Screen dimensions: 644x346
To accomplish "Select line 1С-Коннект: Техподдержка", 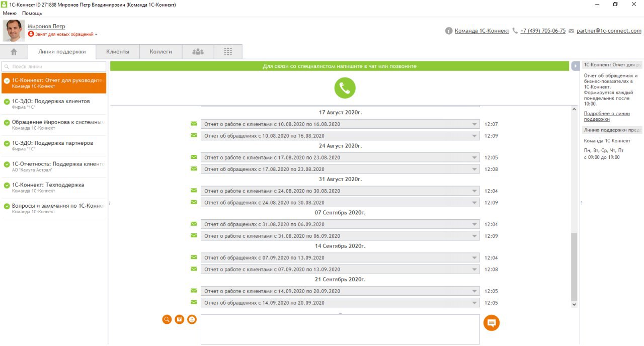I will pyautogui.click(x=54, y=187).
